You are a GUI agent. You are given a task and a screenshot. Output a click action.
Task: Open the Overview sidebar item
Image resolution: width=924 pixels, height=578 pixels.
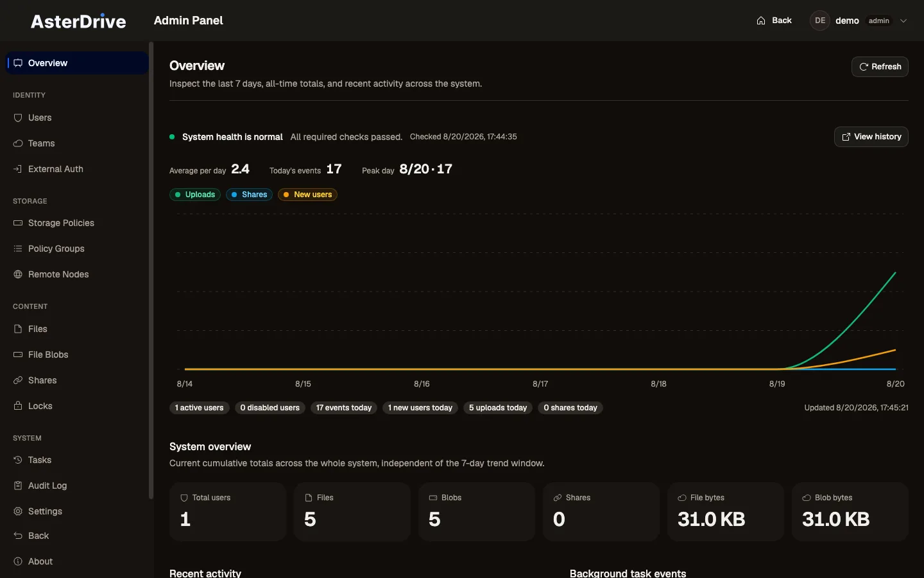coord(77,63)
